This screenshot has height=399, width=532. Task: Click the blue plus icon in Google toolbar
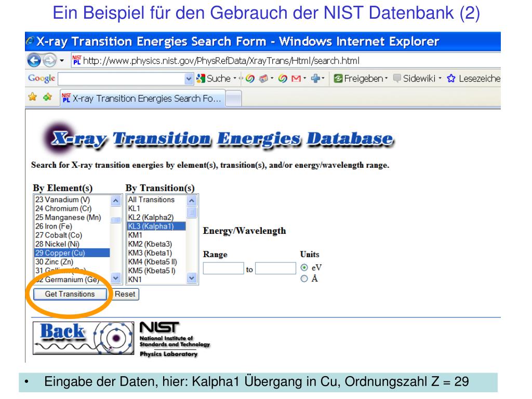(315, 78)
